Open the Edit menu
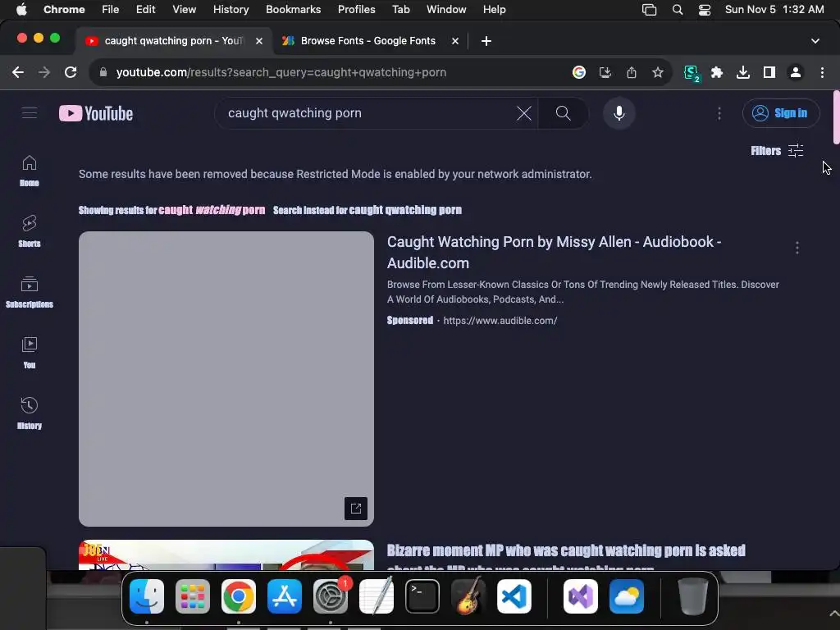The image size is (840, 630). pos(145,9)
